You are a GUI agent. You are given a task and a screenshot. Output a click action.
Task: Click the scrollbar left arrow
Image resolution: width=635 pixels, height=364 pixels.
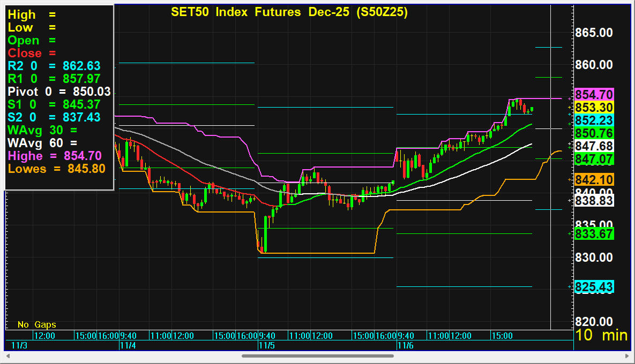(x=9, y=355)
